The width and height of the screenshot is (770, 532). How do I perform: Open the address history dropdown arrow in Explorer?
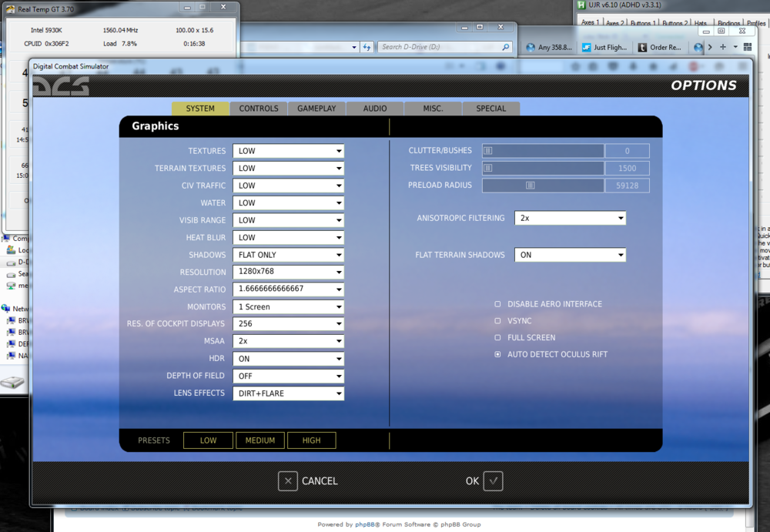[x=354, y=48]
